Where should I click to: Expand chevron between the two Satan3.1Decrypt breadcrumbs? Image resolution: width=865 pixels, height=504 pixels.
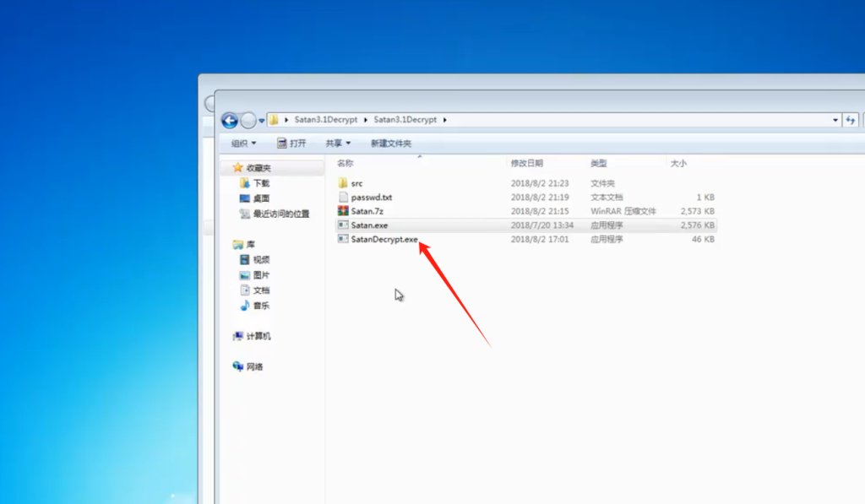(x=365, y=120)
